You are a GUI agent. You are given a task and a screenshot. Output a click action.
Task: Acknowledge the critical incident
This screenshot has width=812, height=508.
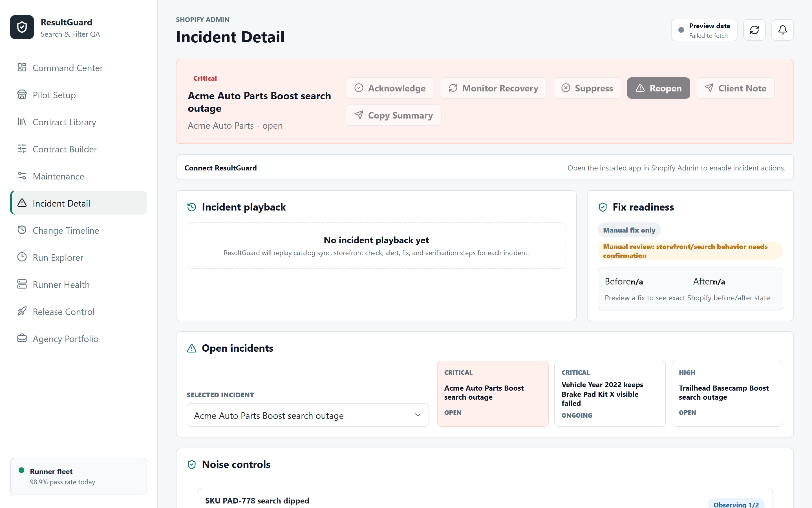390,88
